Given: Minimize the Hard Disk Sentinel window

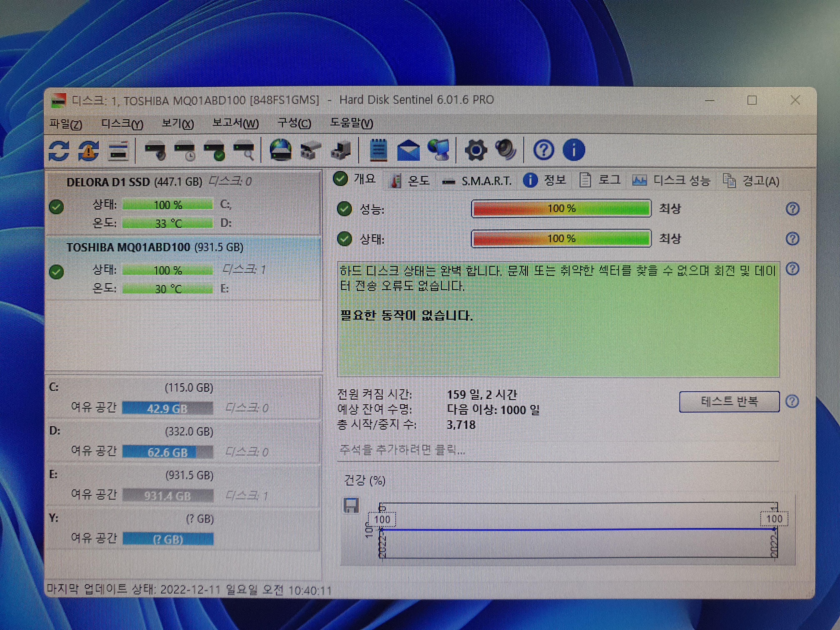Looking at the screenshot, I should click(710, 101).
